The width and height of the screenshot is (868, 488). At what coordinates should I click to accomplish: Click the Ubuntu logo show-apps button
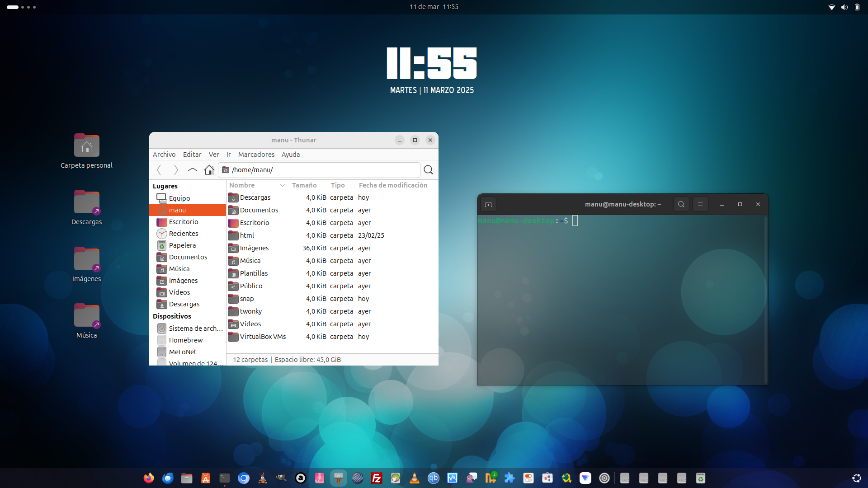pyautogui.click(x=857, y=478)
